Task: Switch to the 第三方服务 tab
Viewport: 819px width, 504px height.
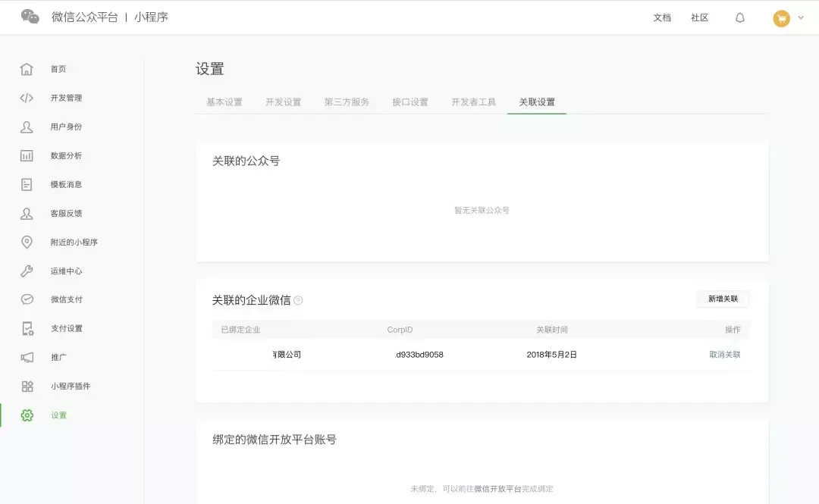Action: tap(347, 102)
